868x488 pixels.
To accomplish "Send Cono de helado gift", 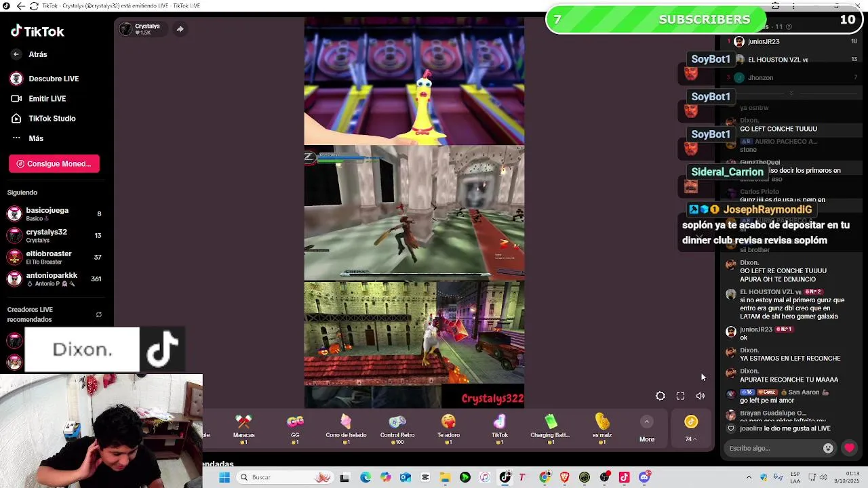I will [x=346, y=429].
